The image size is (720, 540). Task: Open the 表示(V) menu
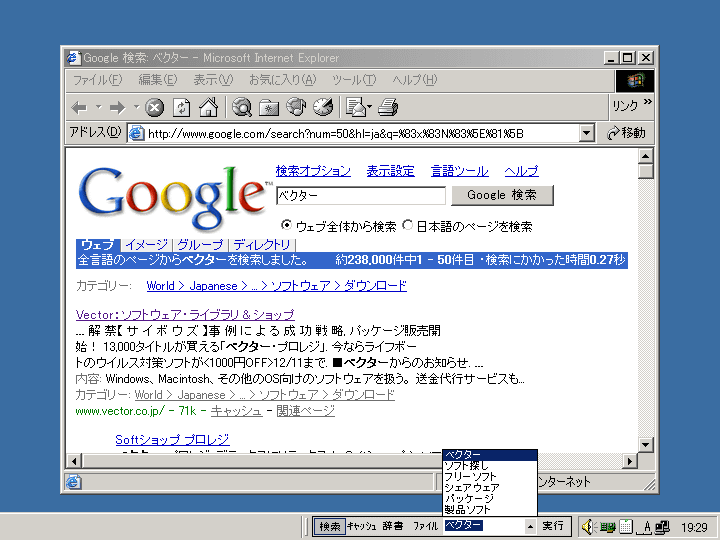click(213, 80)
